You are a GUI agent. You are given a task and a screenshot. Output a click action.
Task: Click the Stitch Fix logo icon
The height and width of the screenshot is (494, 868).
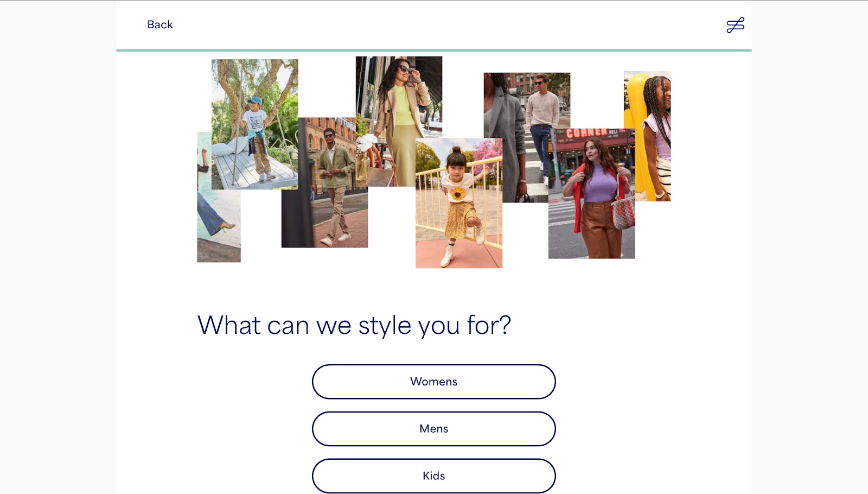coord(735,25)
